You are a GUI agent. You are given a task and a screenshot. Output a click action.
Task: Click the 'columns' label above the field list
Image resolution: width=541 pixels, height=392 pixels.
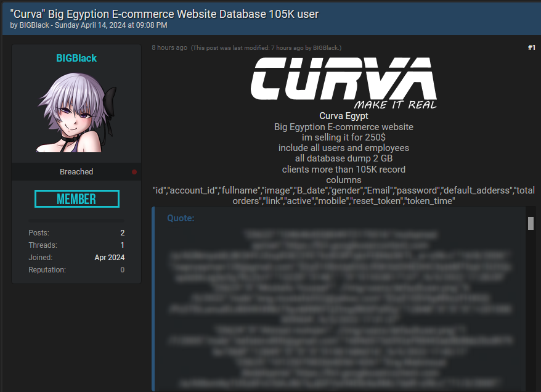coord(344,180)
